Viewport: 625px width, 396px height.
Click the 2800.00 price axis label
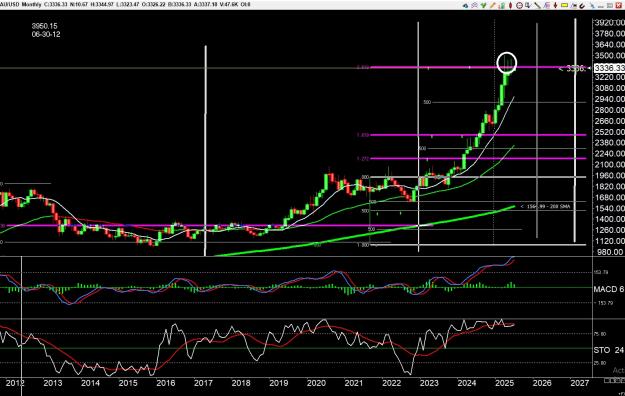[x=609, y=110]
